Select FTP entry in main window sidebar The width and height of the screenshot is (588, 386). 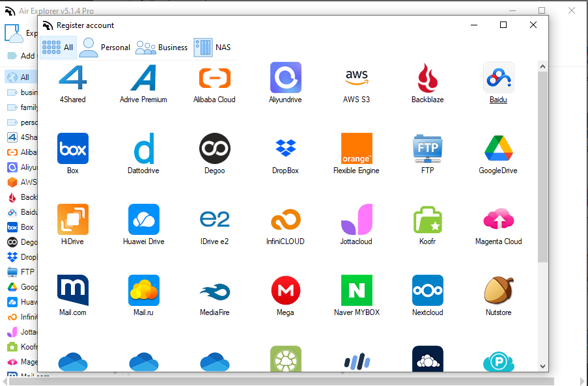coord(21,272)
